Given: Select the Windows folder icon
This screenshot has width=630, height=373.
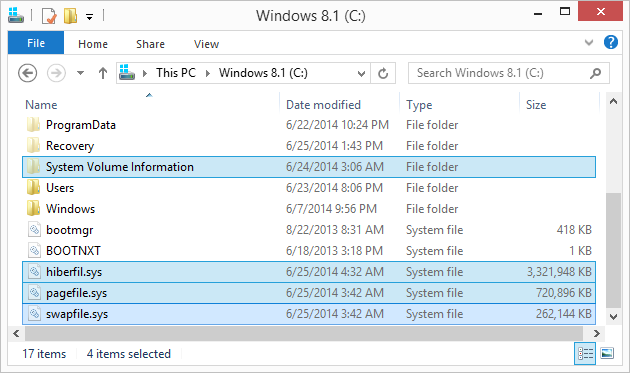Looking at the screenshot, I should point(34,208).
